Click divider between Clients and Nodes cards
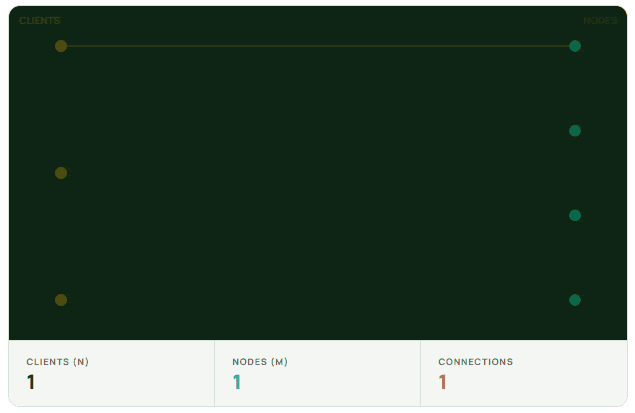635x413 pixels. pos(214,373)
